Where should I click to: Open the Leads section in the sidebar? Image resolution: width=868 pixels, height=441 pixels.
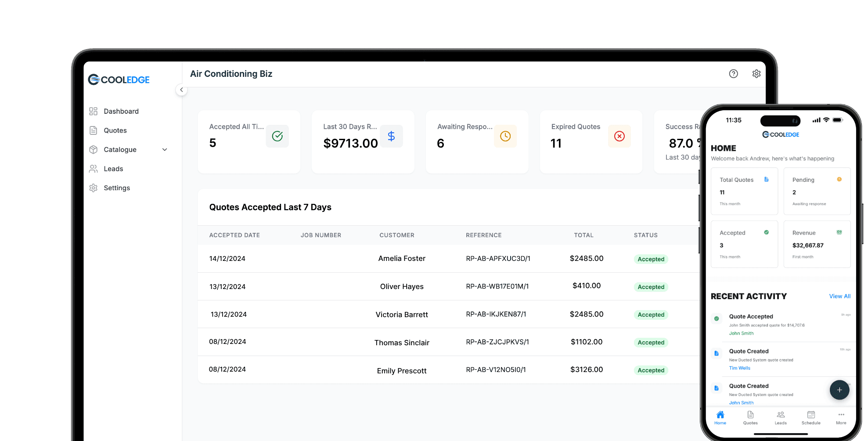click(113, 169)
